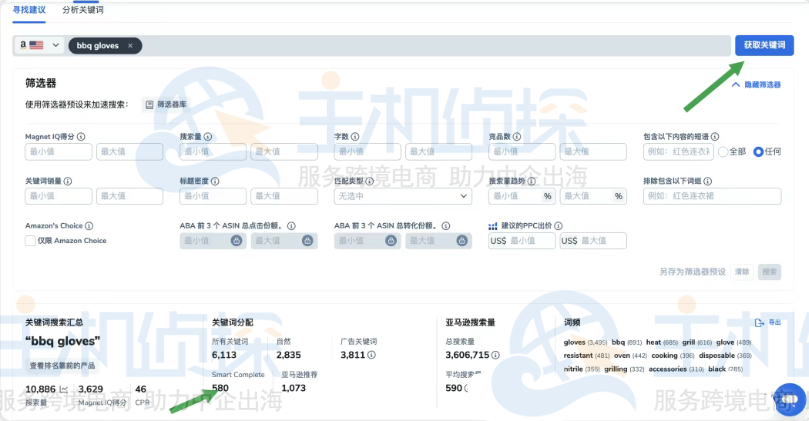Click trend chart icon beside 10,886
Image resolution: width=809 pixels, height=421 pixels.
63,389
